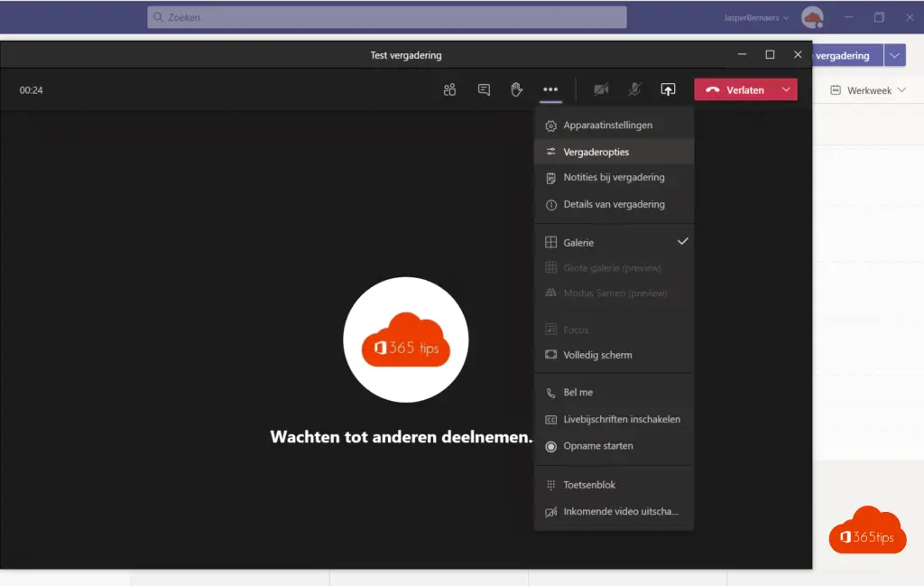This screenshot has height=586, width=924.
Task: Select Grote galerie (preview) option
Action: coord(614,267)
